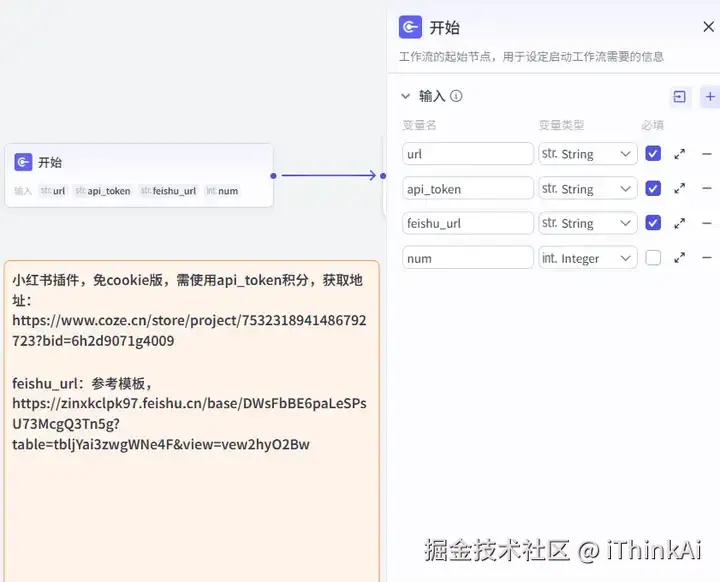Image resolution: width=720 pixels, height=582 pixels.
Task: Click the feishu_url variable name field
Action: (x=468, y=223)
